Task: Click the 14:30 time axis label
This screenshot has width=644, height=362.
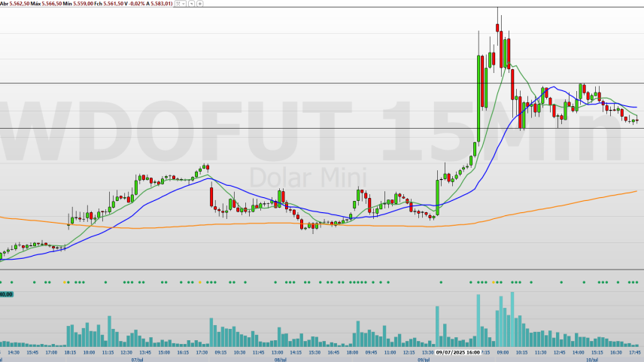Action: [14, 352]
